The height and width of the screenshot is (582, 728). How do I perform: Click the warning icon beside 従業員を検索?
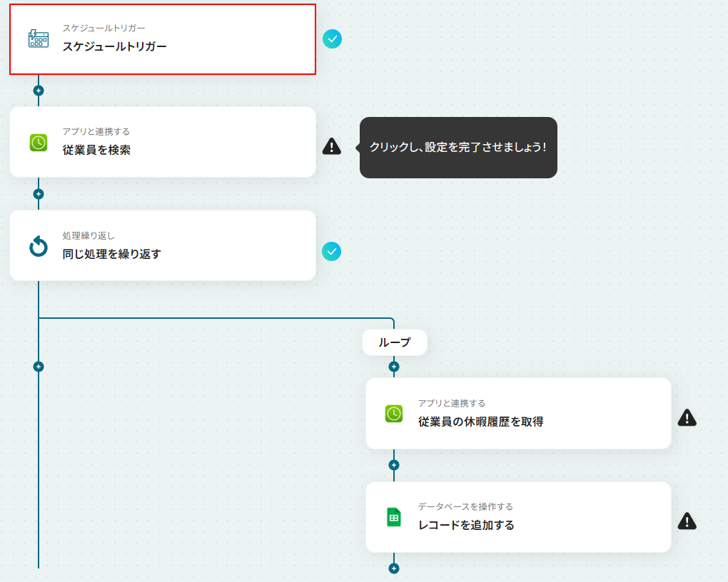[x=331, y=146]
